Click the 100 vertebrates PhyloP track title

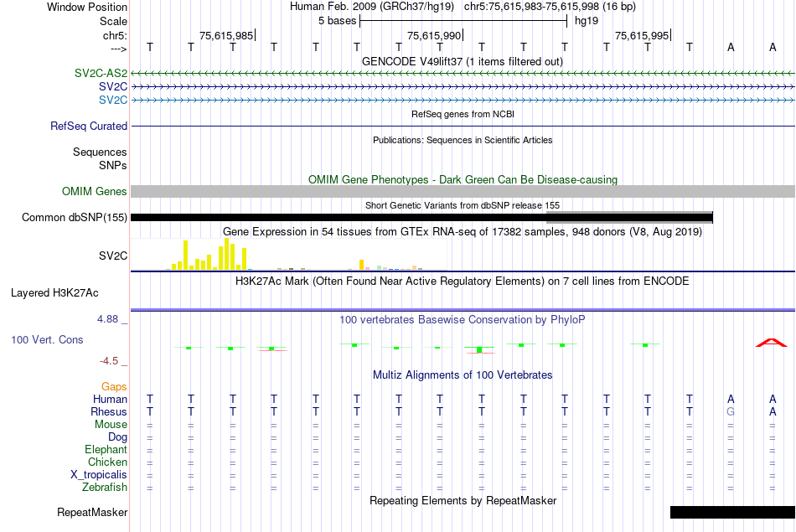tap(463, 320)
